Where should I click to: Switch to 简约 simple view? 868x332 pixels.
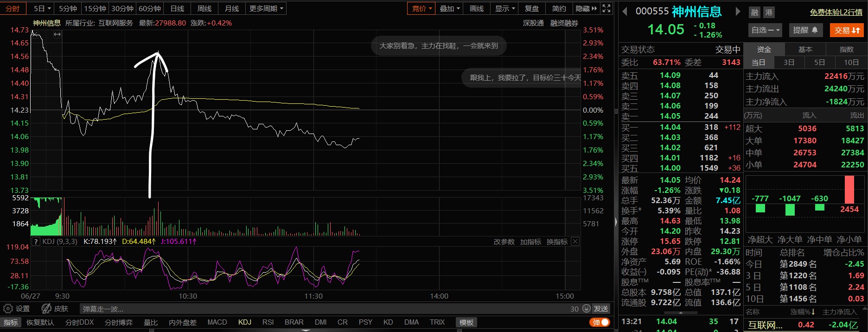coord(559,8)
